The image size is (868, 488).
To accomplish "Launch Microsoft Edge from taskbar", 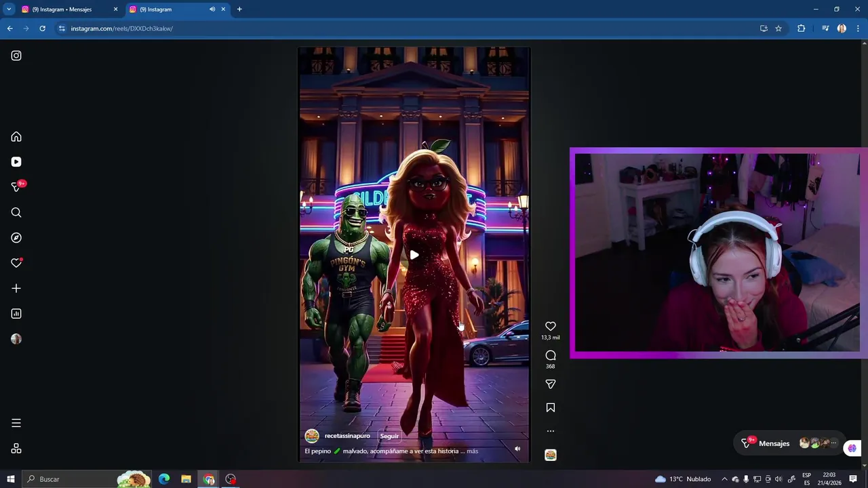I will (x=164, y=479).
